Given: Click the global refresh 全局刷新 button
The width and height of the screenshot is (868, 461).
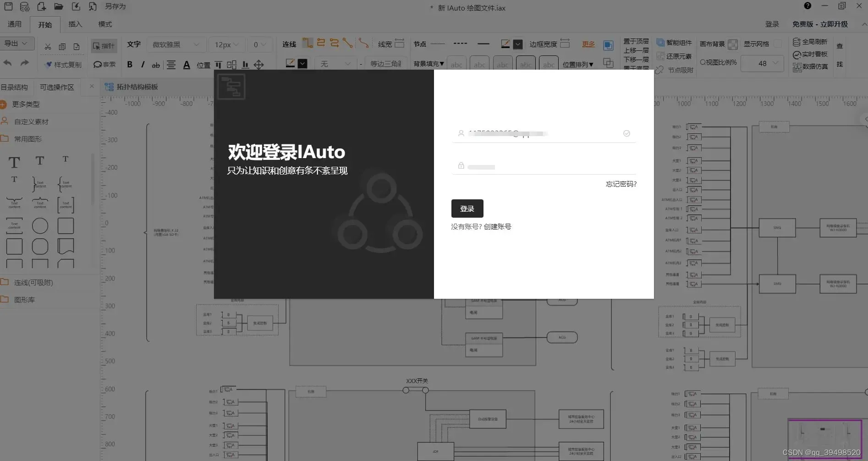Looking at the screenshot, I should click(810, 42).
